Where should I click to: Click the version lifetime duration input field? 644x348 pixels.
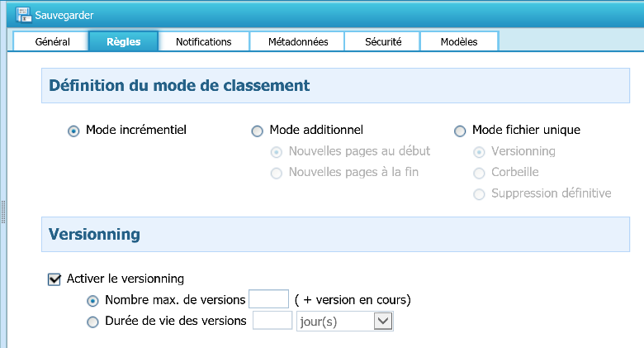[x=272, y=321]
